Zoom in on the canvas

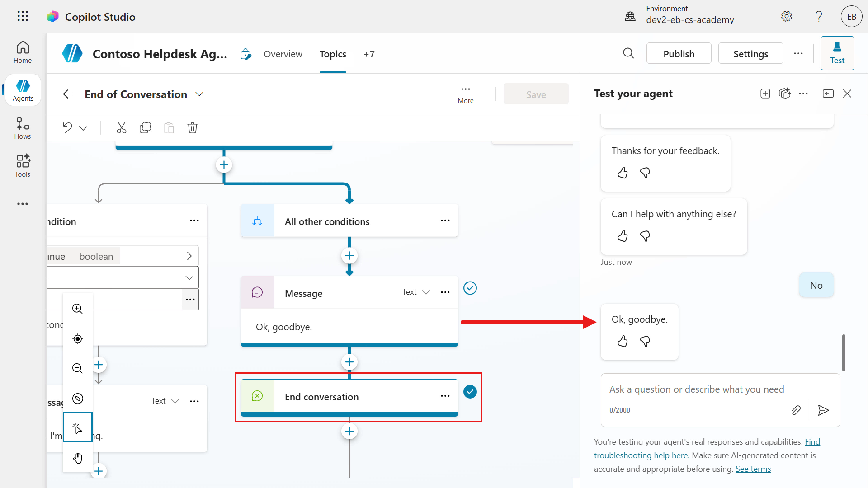[78, 309]
